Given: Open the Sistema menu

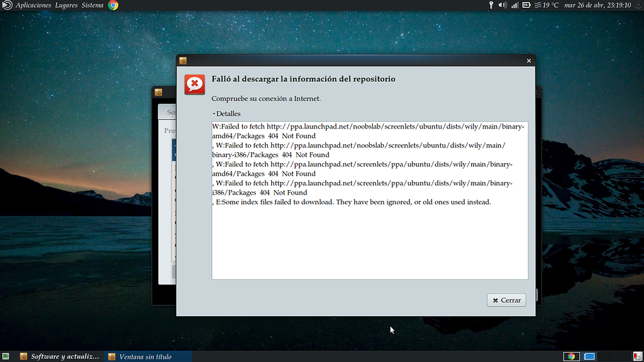Looking at the screenshot, I should pyautogui.click(x=92, y=5).
